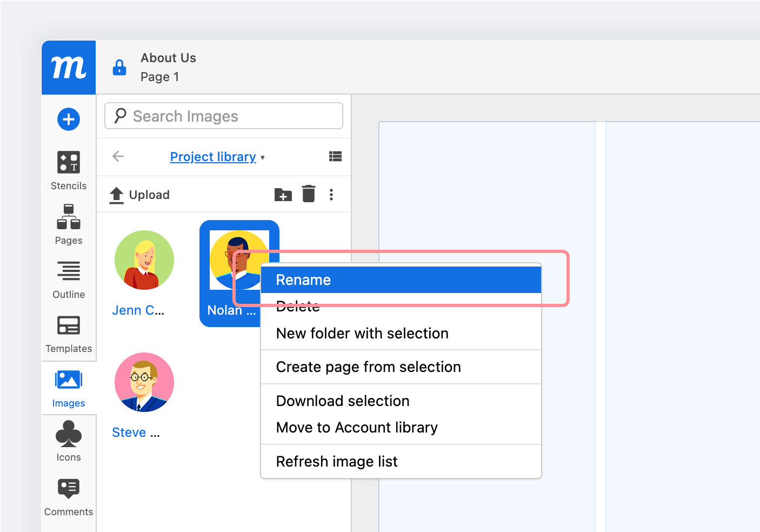
Task: Open the Stencils panel
Action: click(x=69, y=170)
